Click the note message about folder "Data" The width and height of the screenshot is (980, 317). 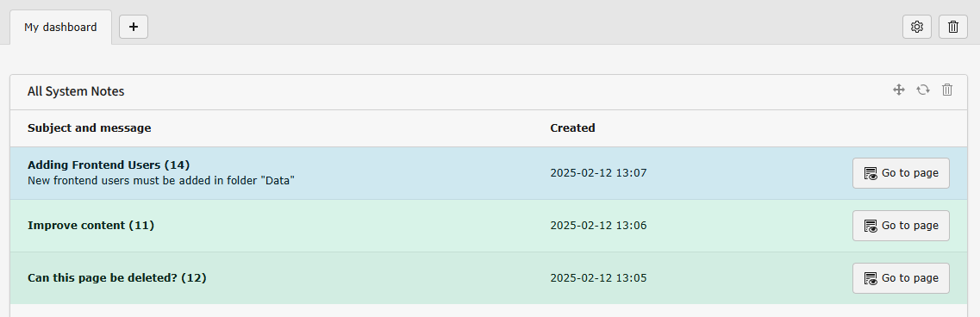[x=161, y=181]
